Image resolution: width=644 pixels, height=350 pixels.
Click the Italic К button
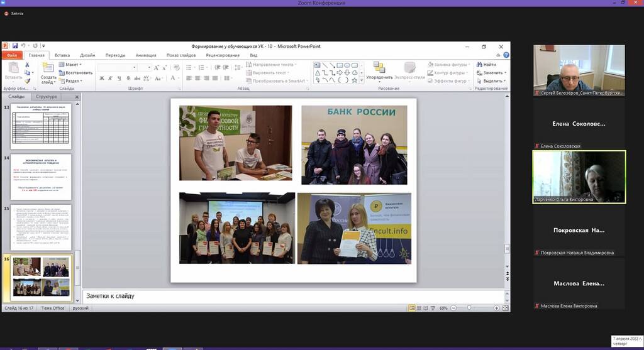click(x=111, y=78)
